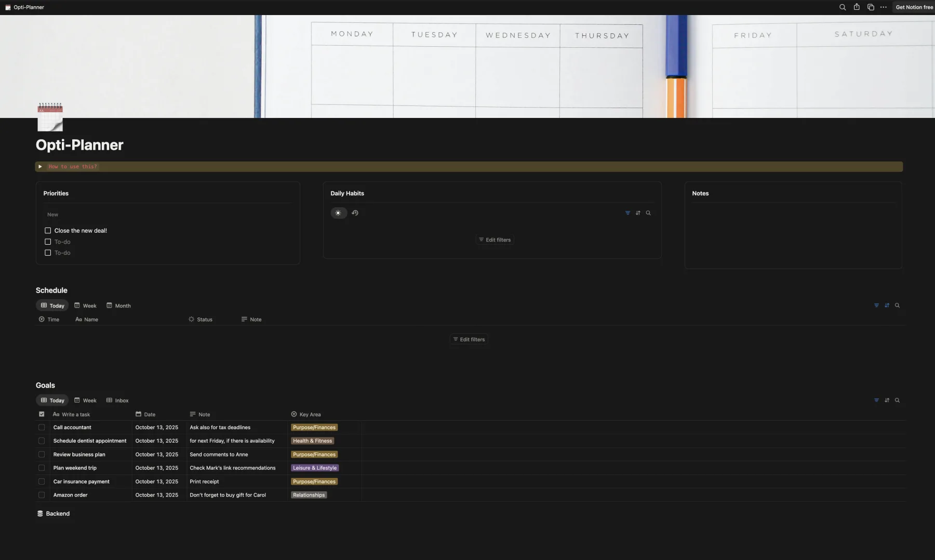935x560 pixels.
Task: Click the Daily Habits sort icon
Action: 638,213
